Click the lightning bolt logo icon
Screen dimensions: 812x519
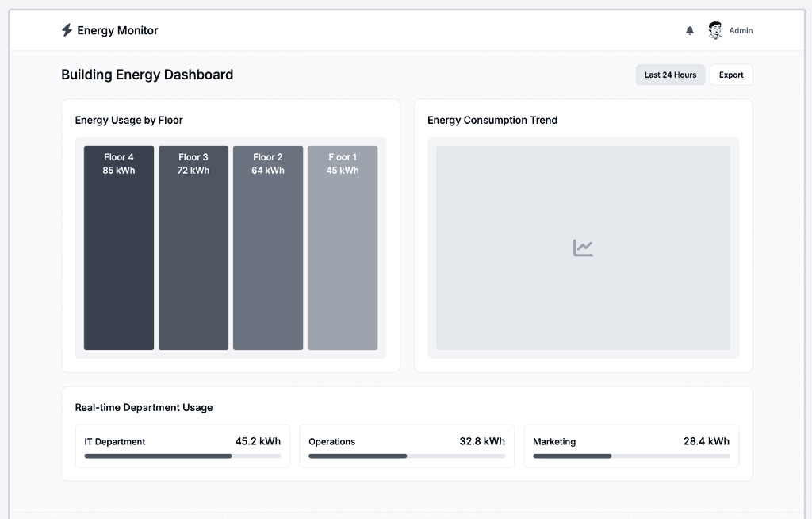coord(67,30)
